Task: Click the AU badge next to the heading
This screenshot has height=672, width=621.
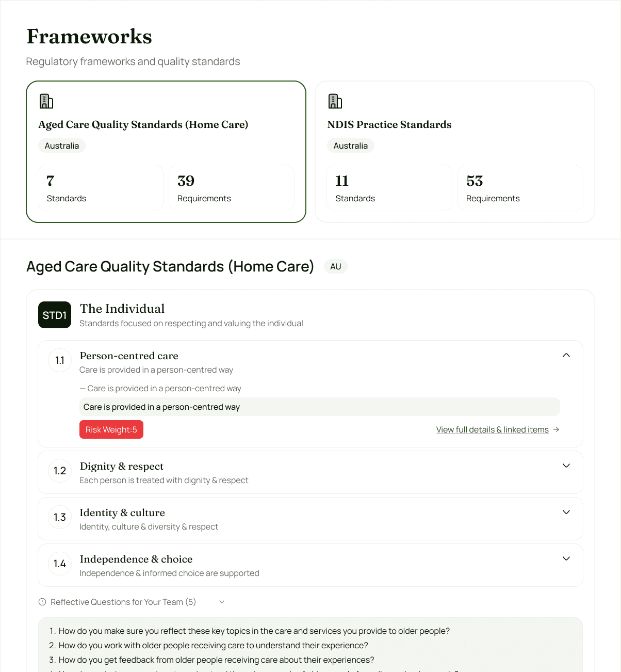Action: point(336,266)
